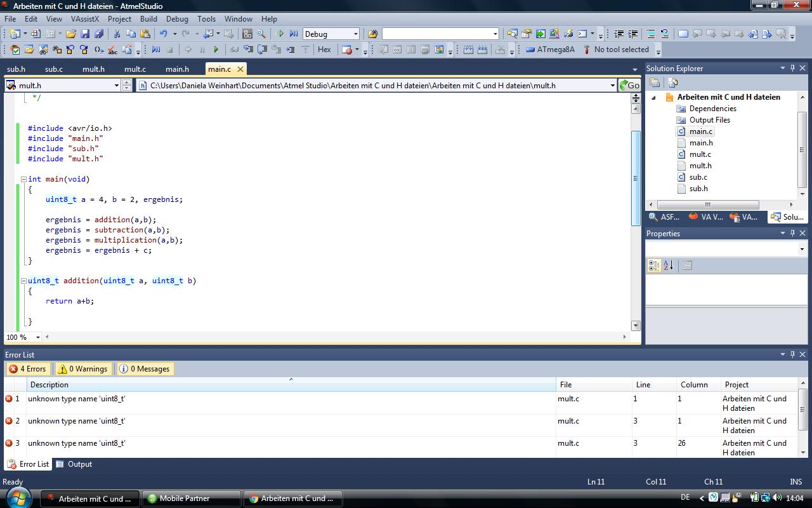This screenshot has height=508, width=812.
Task: Save the current file with floppy icon
Action: (x=85, y=34)
